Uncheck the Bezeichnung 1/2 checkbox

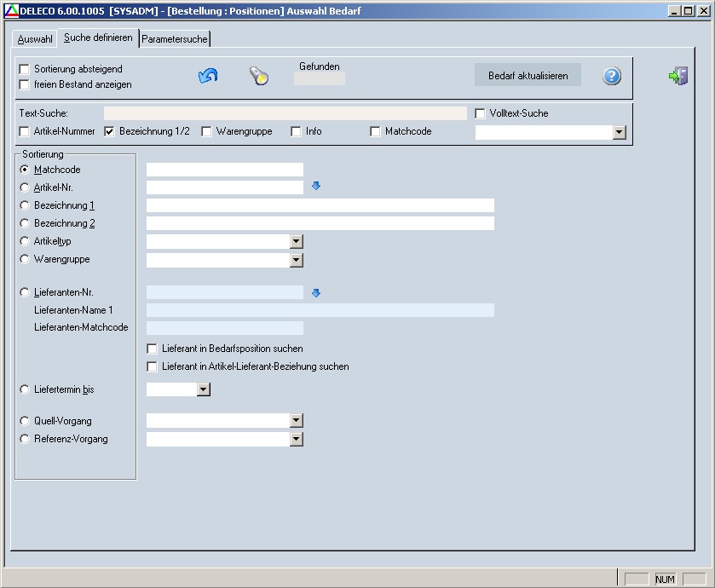[110, 132]
